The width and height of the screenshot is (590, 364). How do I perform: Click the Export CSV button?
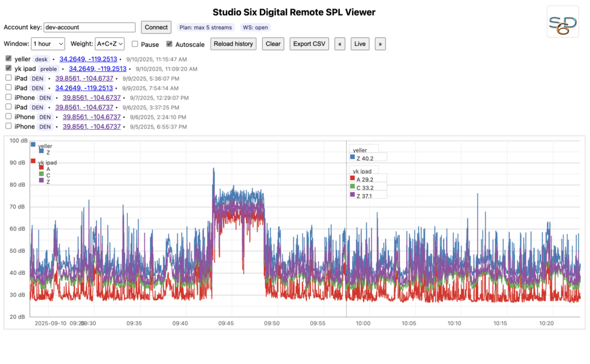(309, 44)
